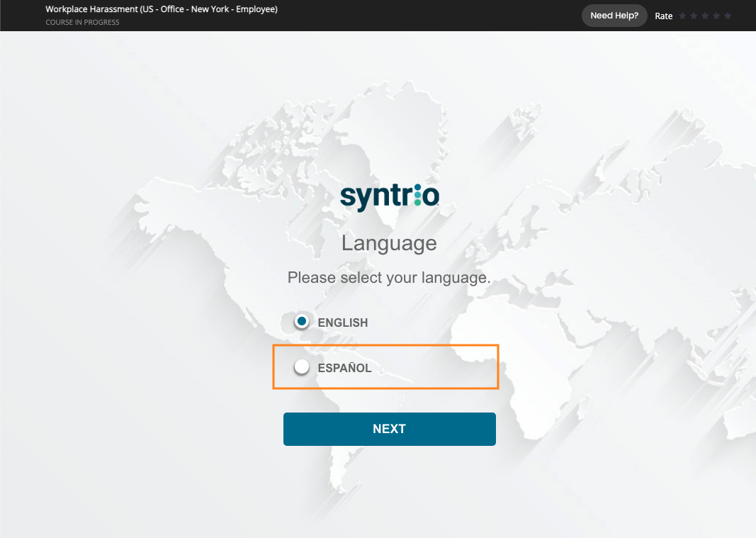Click the ESPAÑOL label text
Image resolution: width=756 pixels, height=538 pixels.
click(344, 368)
